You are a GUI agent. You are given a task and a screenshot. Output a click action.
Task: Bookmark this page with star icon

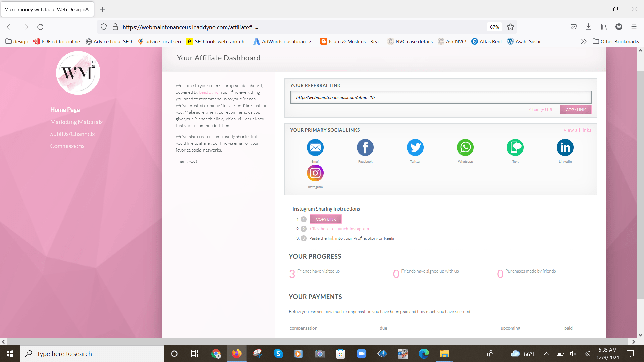511,27
